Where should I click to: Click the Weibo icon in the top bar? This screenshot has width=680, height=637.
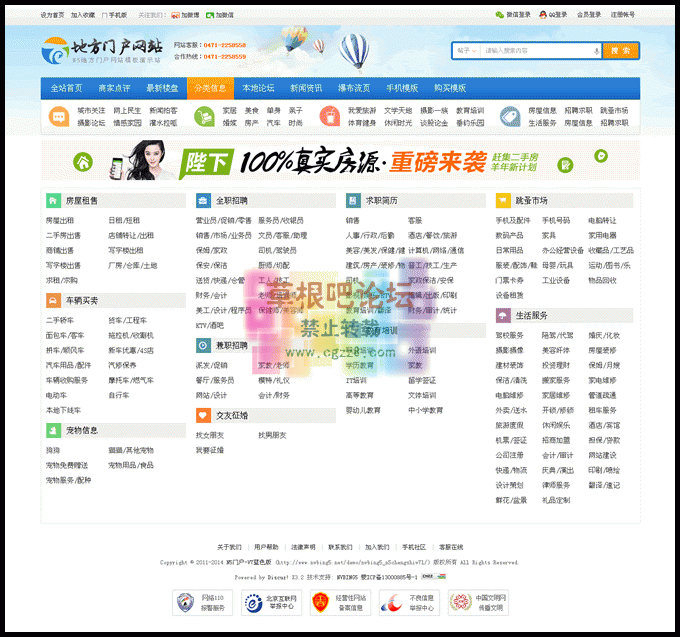[x=175, y=15]
